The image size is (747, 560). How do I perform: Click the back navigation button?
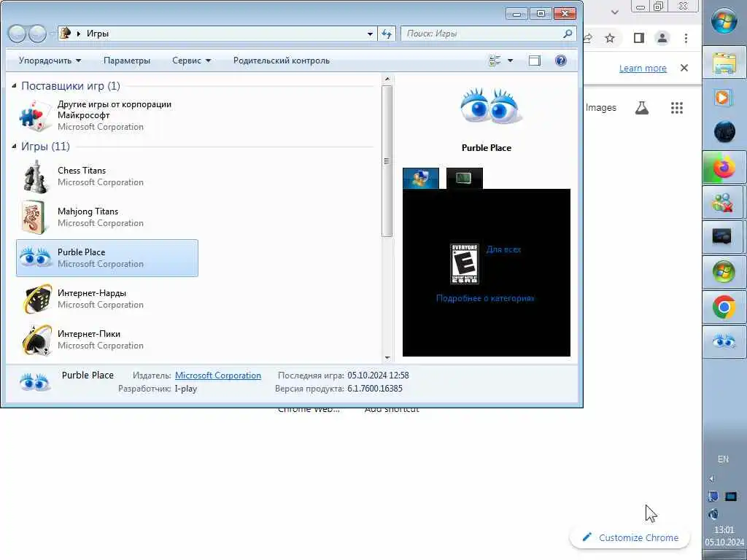(x=18, y=34)
